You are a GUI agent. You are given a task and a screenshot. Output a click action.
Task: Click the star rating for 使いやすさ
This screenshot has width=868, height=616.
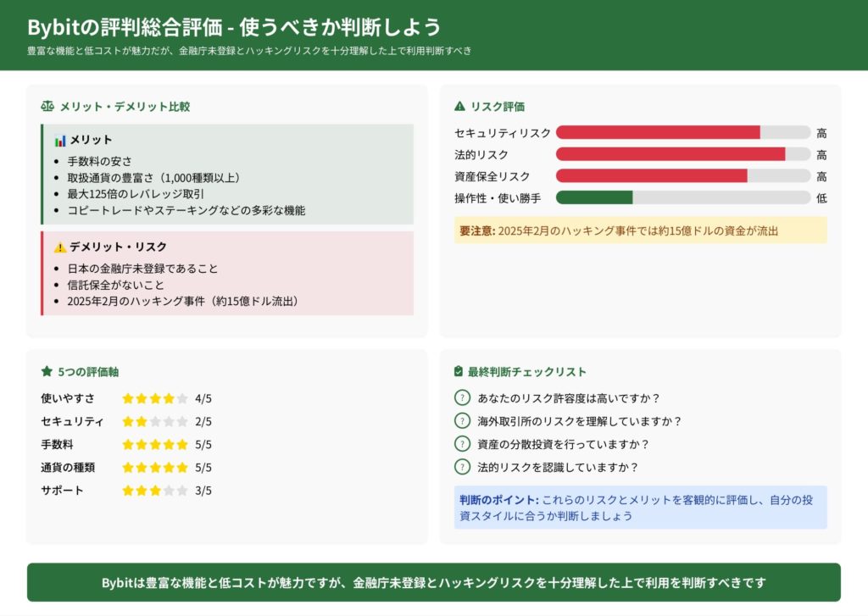tap(155, 398)
